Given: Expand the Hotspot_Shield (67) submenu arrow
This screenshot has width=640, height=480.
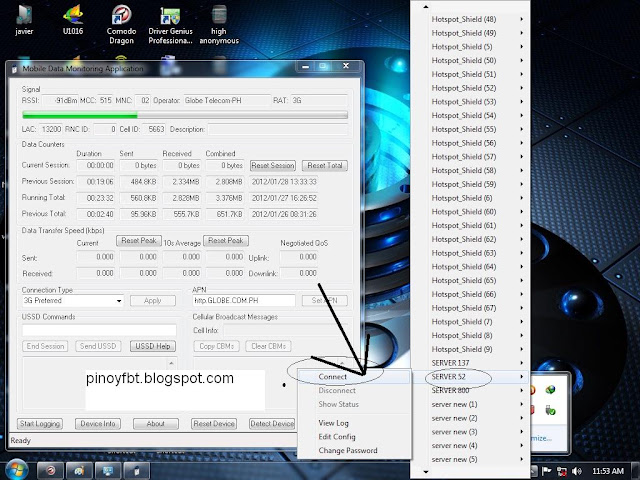Looking at the screenshot, I should pos(522,308).
